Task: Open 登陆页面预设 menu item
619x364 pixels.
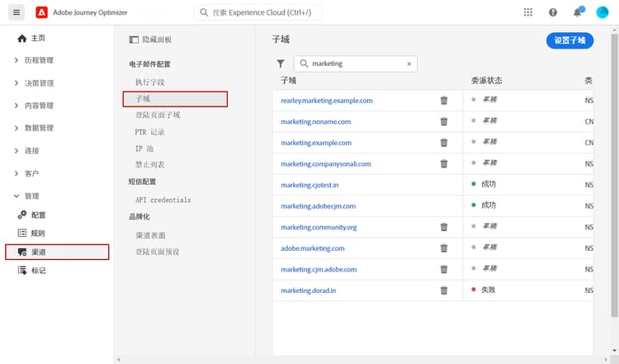Action: pyautogui.click(x=158, y=252)
